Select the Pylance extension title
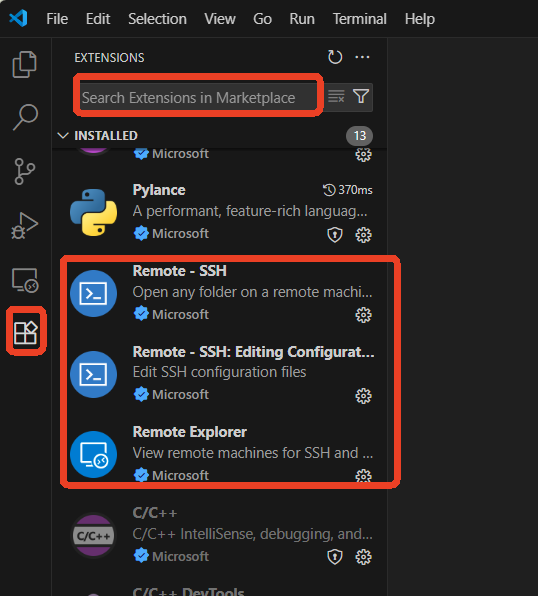The image size is (538, 596). click(159, 190)
